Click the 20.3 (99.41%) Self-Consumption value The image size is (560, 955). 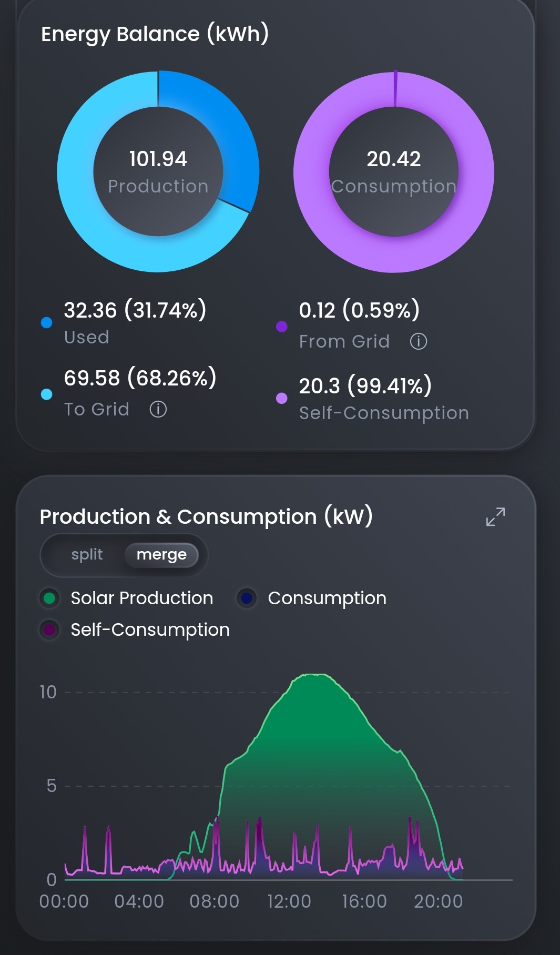coord(365,386)
